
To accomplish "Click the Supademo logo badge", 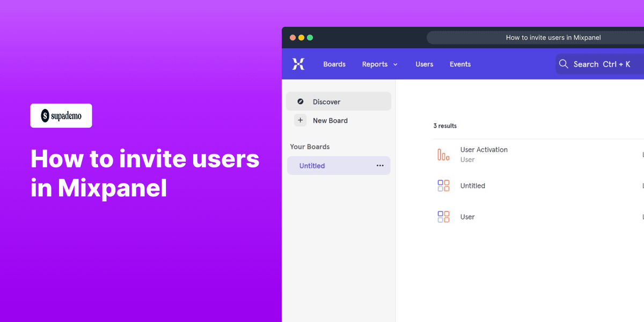I will (x=61, y=115).
